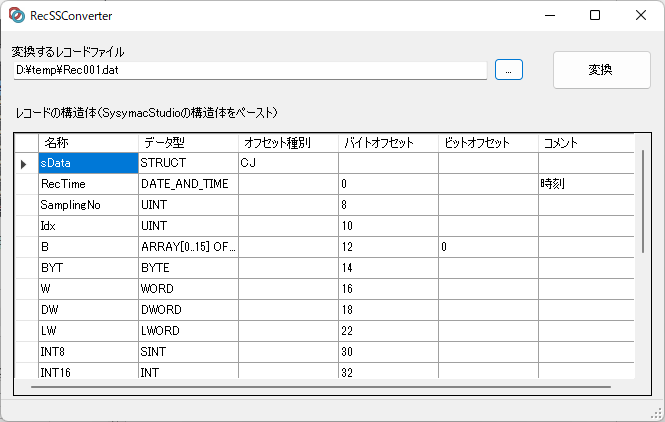Click the horizontal scrollbar under the grid

click(x=320, y=386)
